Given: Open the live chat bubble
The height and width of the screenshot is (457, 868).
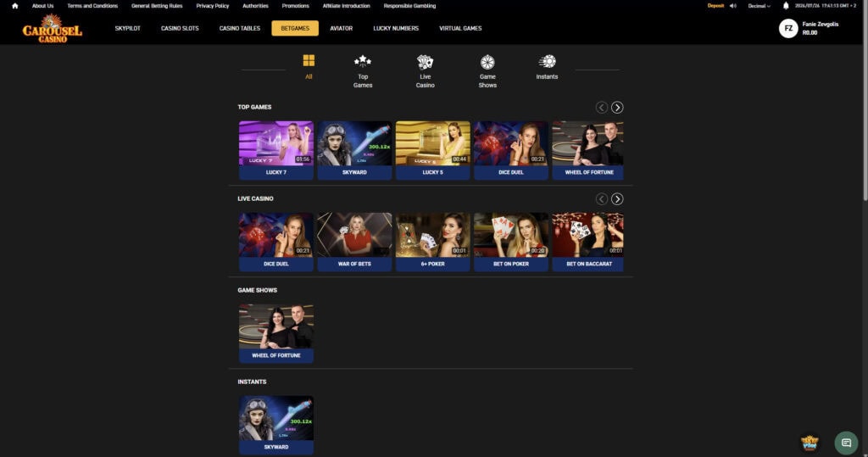Looking at the screenshot, I should click(846, 443).
